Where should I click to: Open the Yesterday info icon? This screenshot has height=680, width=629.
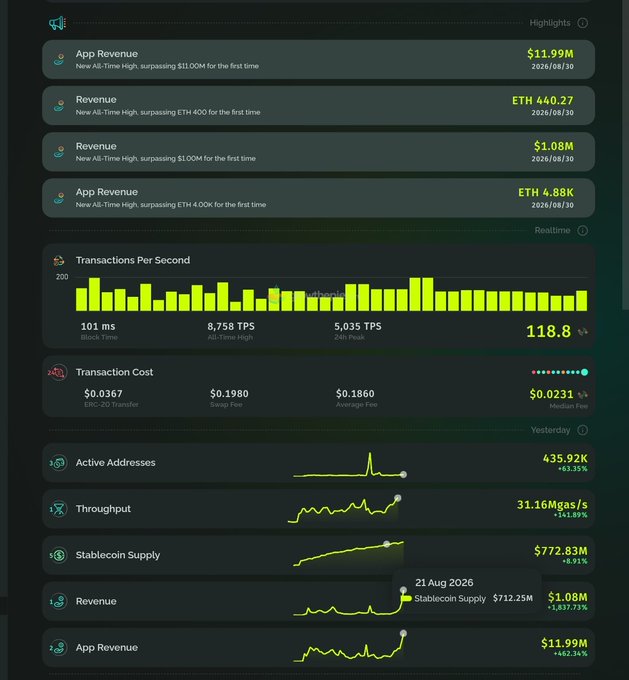point(583,430)
